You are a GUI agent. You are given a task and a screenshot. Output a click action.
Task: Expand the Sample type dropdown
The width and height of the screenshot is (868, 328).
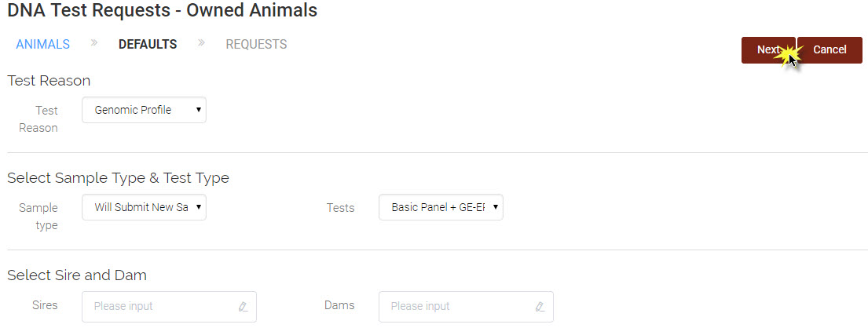coord(144,207)
